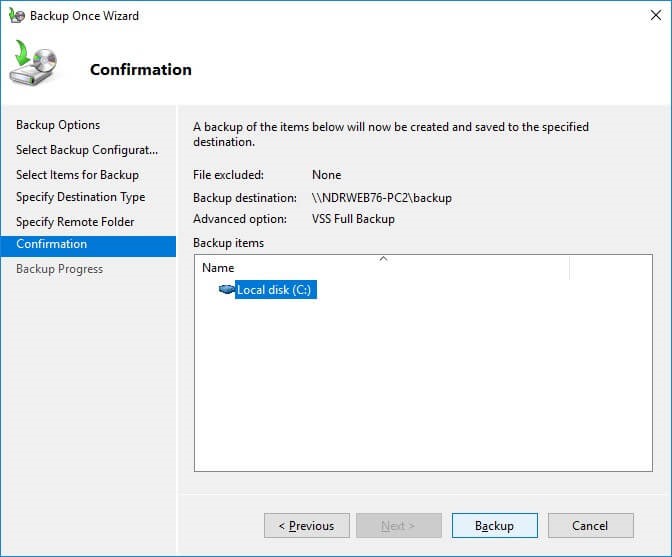
Task: Close the Backup Once Wizard window
Action: [655, 15]
